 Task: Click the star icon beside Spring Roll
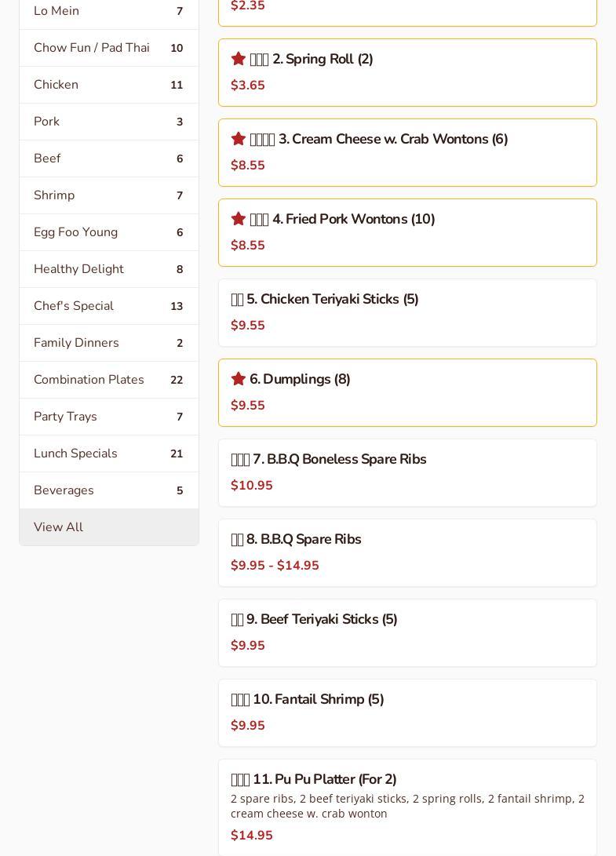(x=239, y=59)
